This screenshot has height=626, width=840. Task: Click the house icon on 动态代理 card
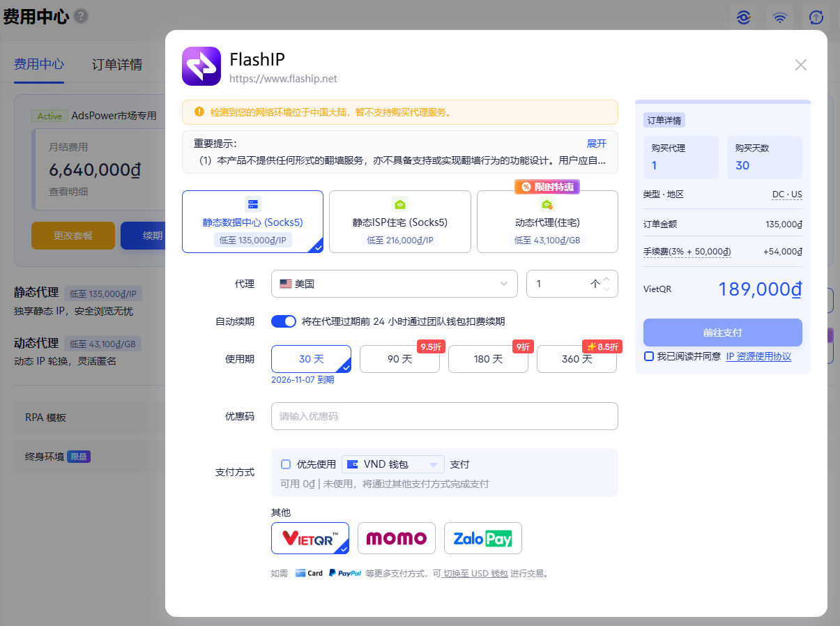pyautogui.click(x=547, y=204)
